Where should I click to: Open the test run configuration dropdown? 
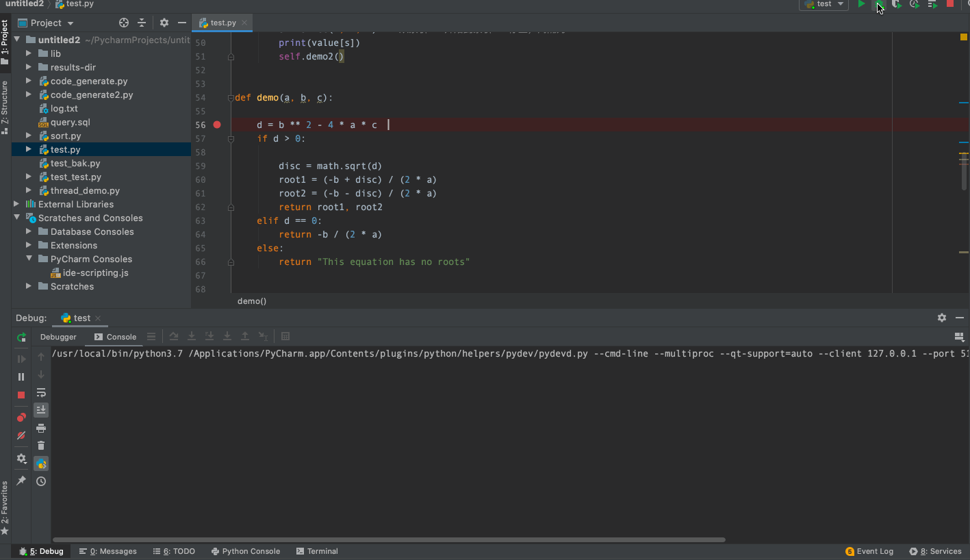tap(824, 4)
